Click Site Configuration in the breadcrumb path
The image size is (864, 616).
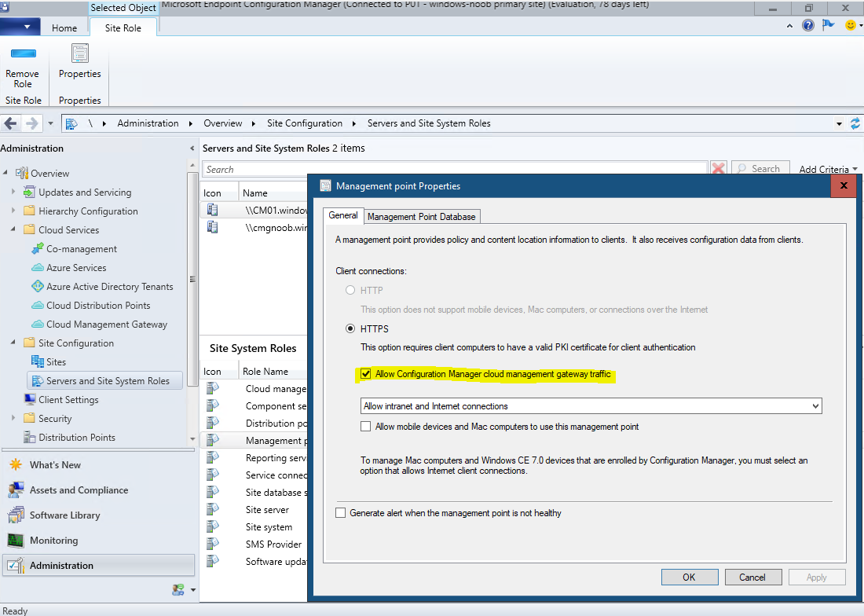[305, 123]
